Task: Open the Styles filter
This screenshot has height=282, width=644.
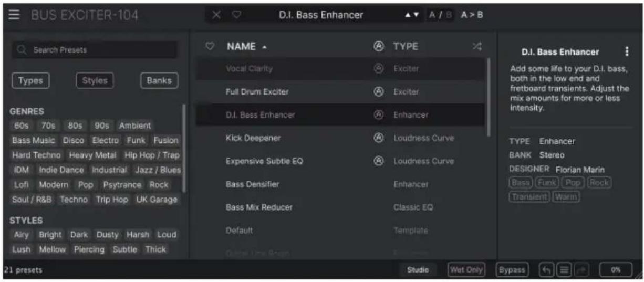Action: (x=95, y=81)
